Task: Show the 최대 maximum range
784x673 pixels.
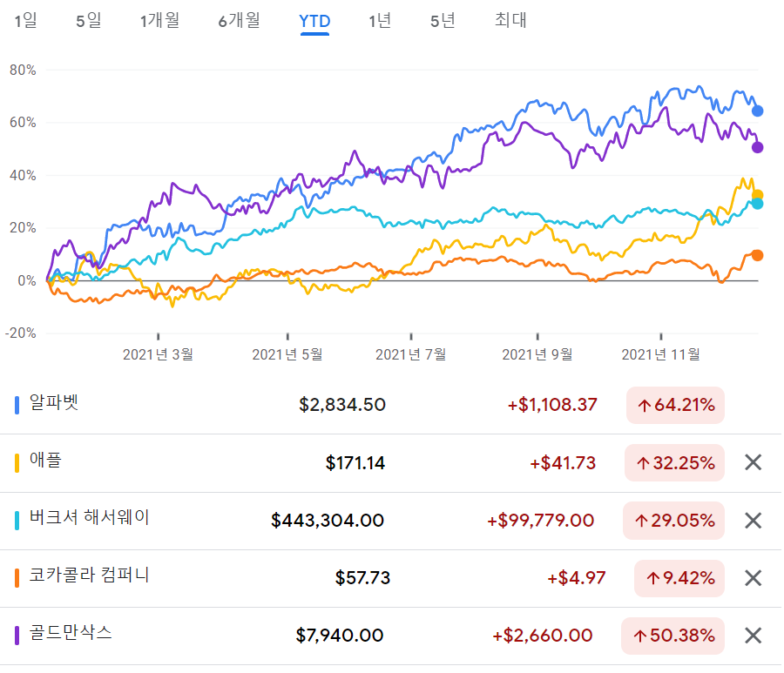Action: (510, 20)
